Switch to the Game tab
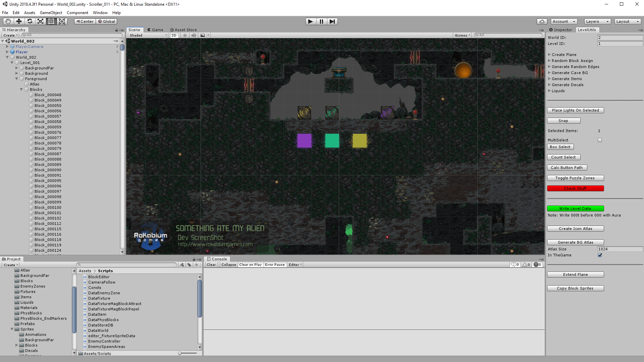644x362 pixels. pyautogui.click(x=155, y=30)
